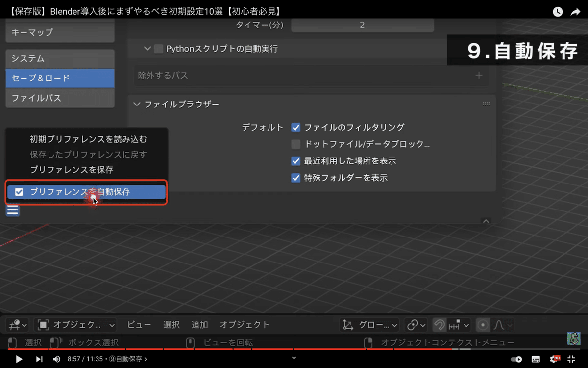Image resolution: width=588 pixels, height=368 pixels.
Task: Open video quality settings gear
Action: [x=554, y=359]
